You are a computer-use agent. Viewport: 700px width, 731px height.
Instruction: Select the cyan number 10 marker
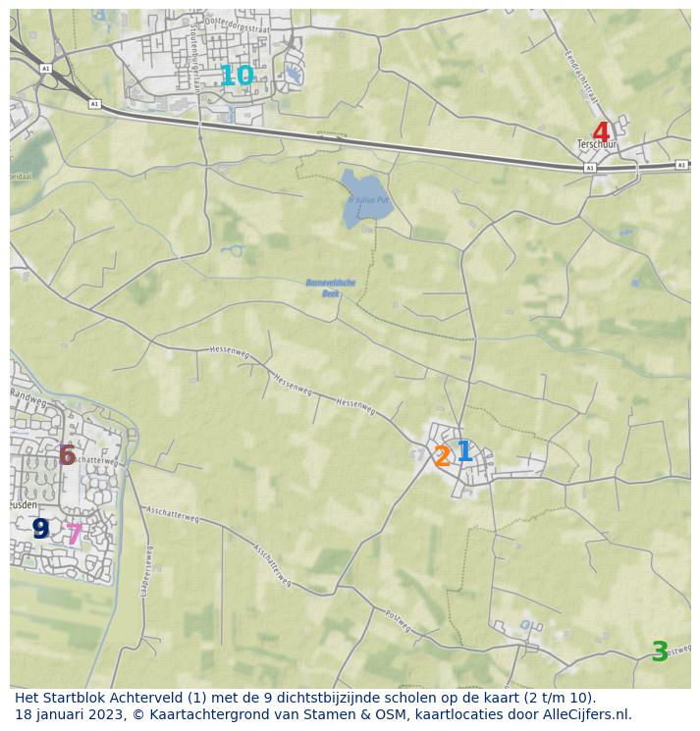pos(237,76)
